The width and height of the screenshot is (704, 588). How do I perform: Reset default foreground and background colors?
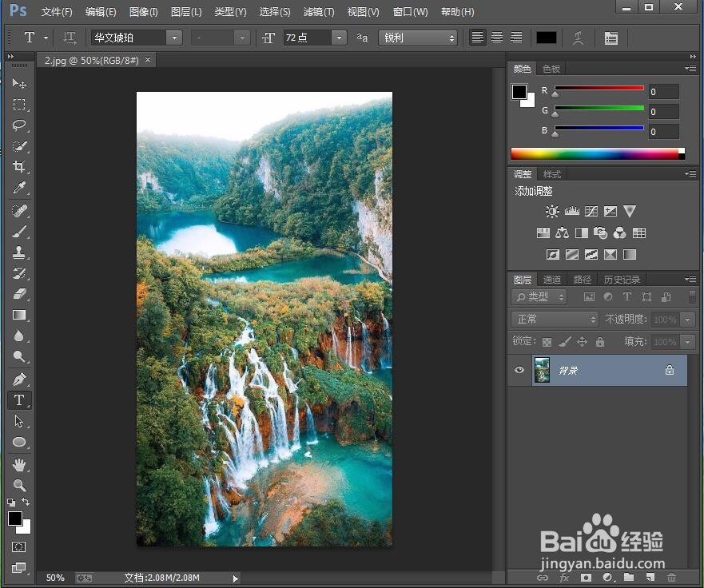(x=11, y=502)
